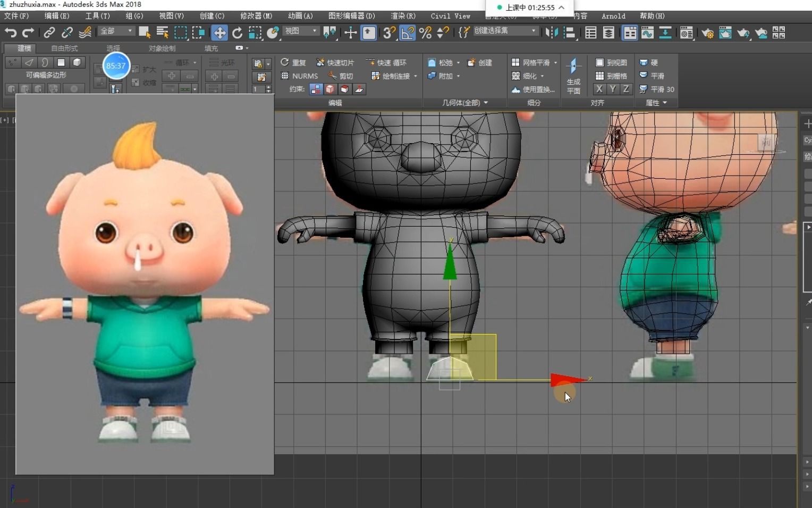
Task: Click Use Pivot Point Center icon
Action: point(329,33)
